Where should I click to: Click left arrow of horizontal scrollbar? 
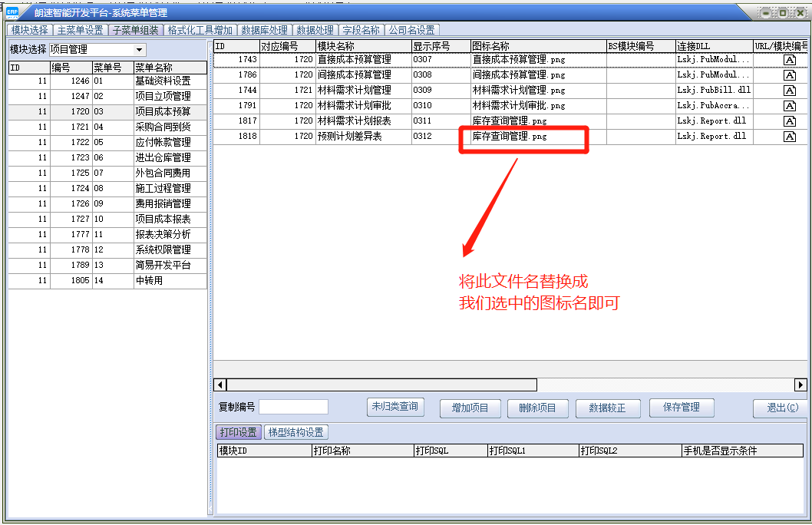point(220,385)
